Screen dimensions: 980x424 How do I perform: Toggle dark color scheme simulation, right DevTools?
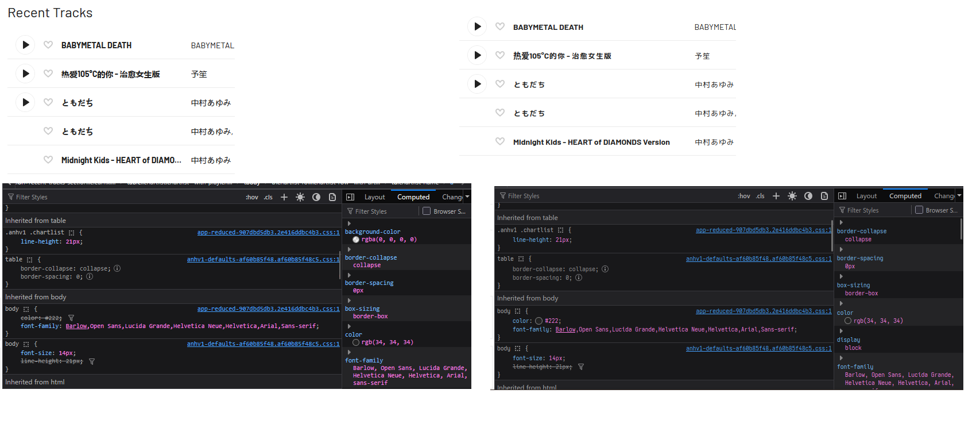pos(808,196)
